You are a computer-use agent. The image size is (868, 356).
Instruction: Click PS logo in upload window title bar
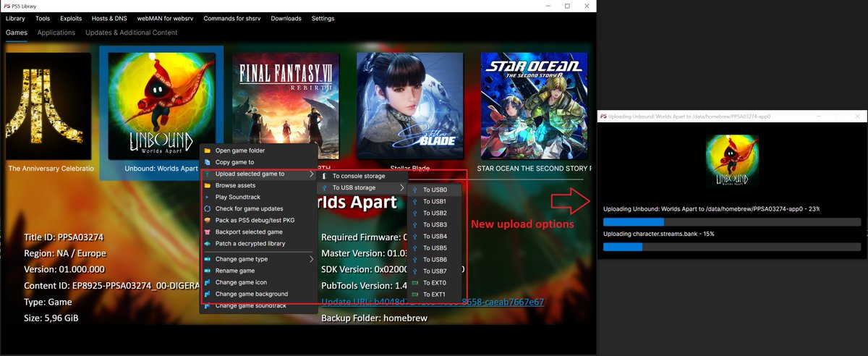click(603, 116)
